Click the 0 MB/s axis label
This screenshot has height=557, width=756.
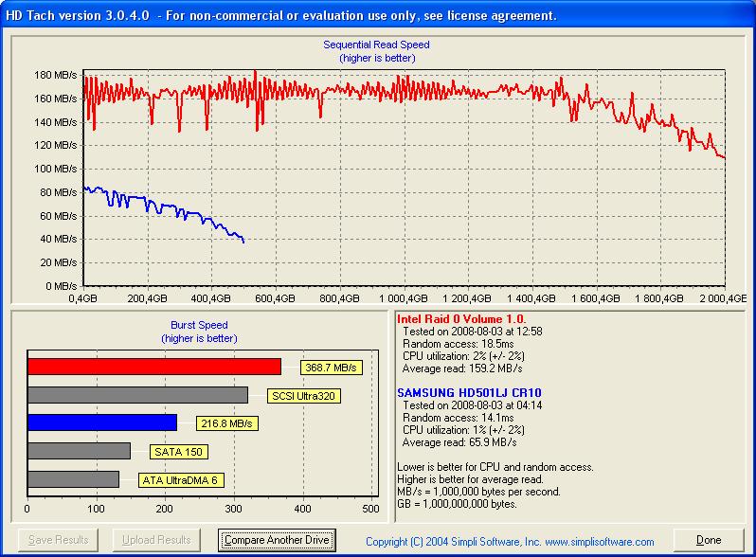(62, 286)
